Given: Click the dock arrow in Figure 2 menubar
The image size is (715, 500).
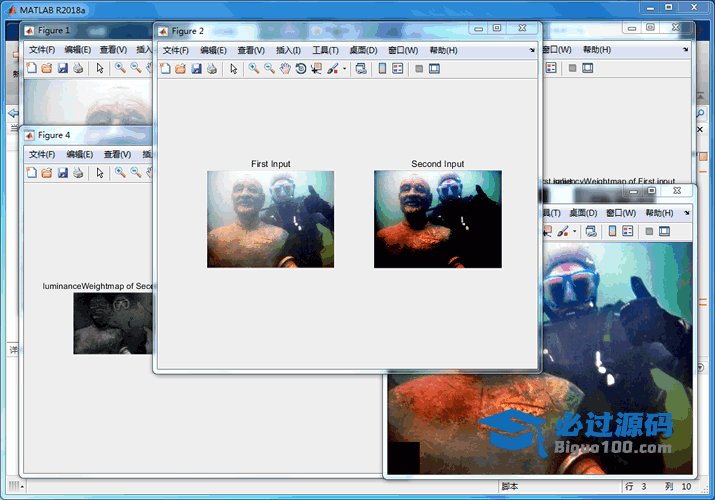Looking at the screenshot, I should [532, 50].
